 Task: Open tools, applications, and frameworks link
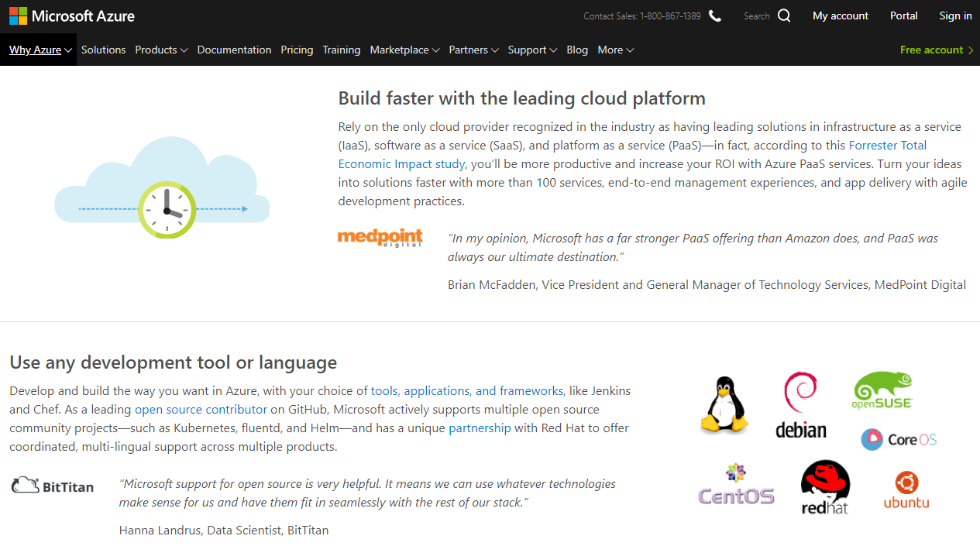(x=467, y=390)
